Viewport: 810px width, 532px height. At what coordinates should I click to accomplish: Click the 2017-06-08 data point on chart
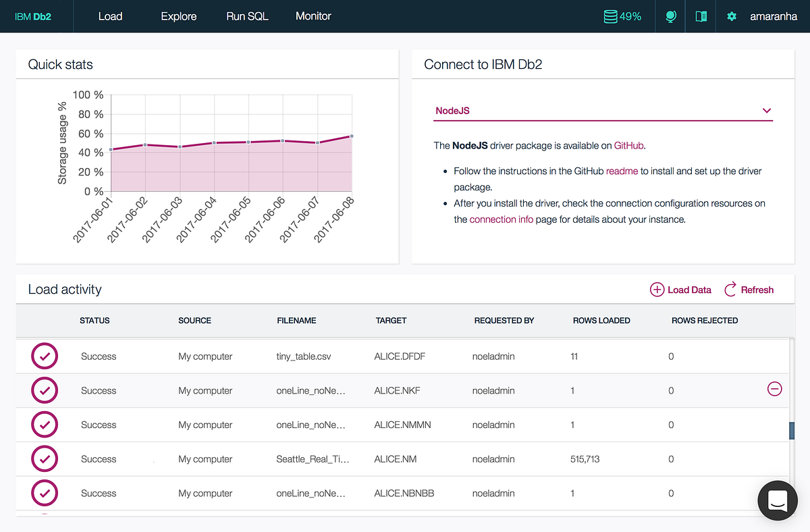tap(352, 136)
